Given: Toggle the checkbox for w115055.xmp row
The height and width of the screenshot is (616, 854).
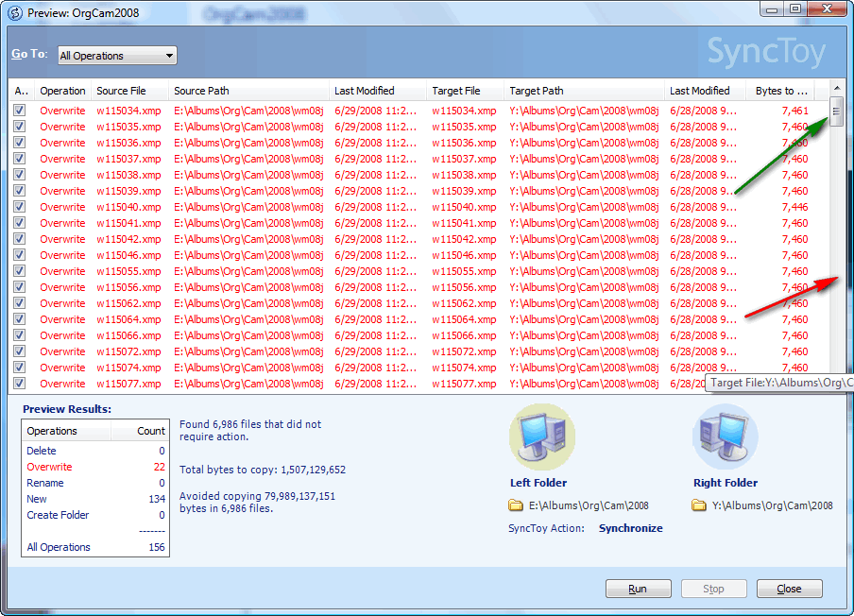Looking at the screenshot, I should [20, 271].
